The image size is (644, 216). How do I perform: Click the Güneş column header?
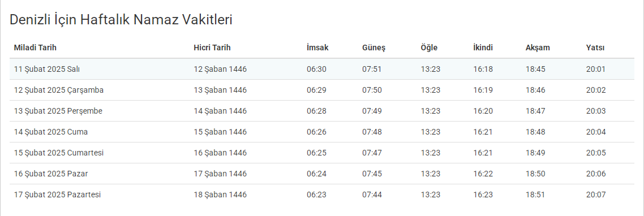pyautogui.click(x=373, y=48)
